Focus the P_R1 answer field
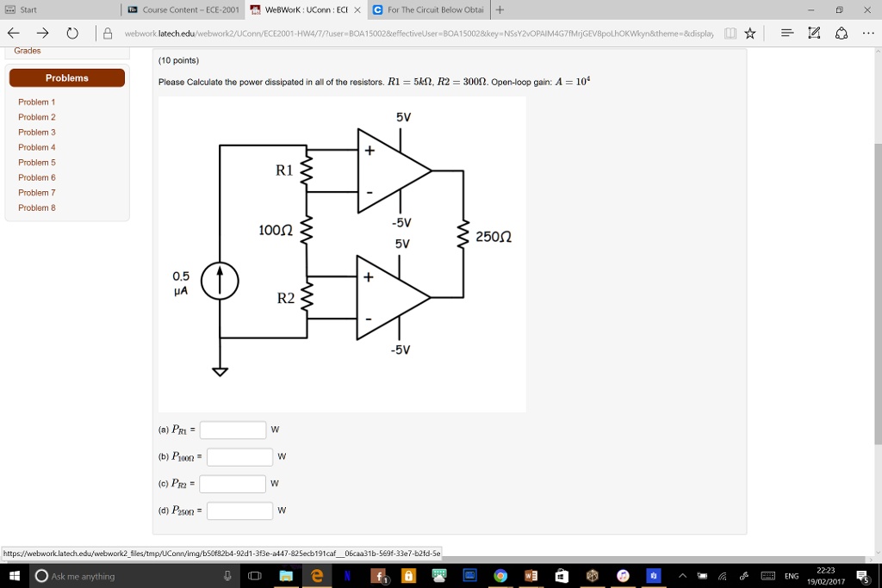882x588 pixels. point(233,430)
